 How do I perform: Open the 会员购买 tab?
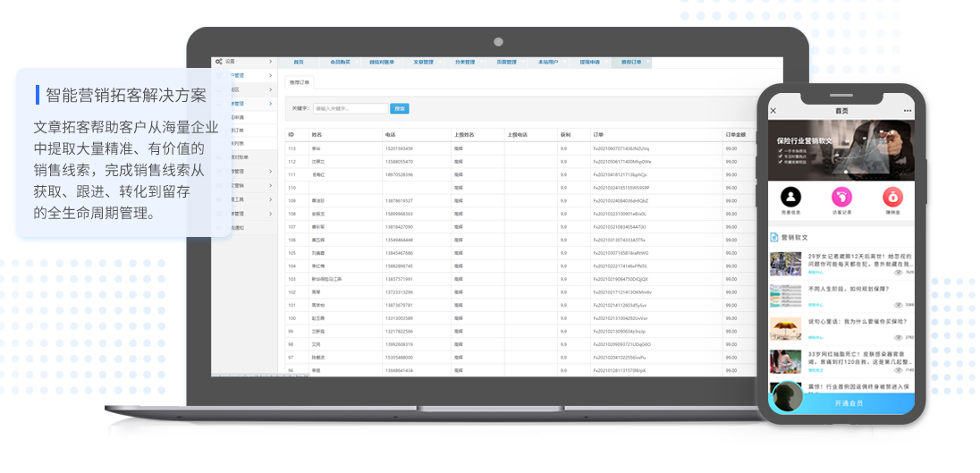pos(340,63)
